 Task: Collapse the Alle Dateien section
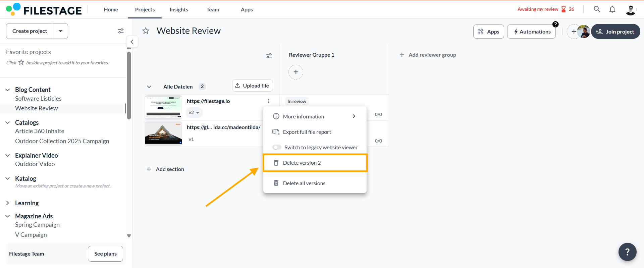point(149,87)
